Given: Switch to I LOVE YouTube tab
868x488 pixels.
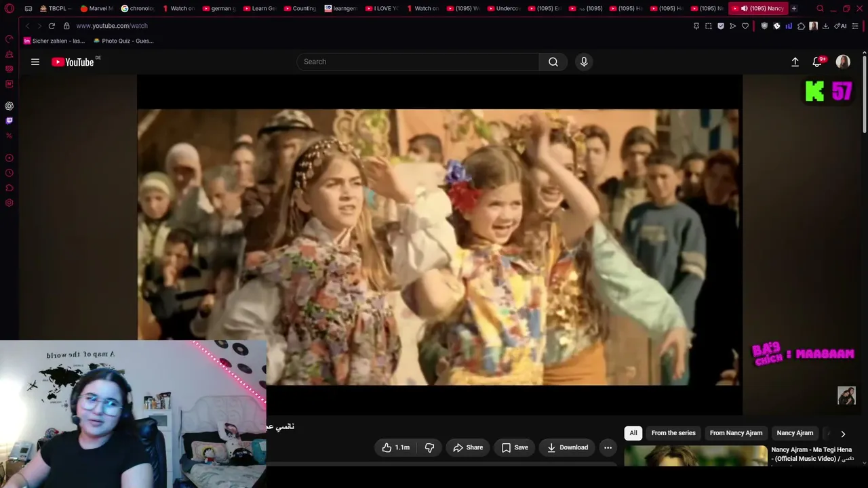Looking at the screenshot, I should (381, 9).
